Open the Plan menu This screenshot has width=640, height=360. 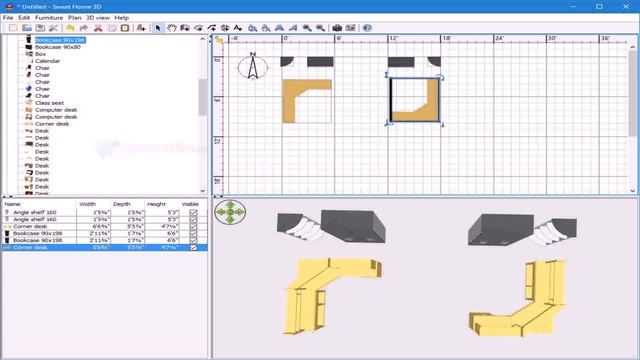(x=75, y=18)
